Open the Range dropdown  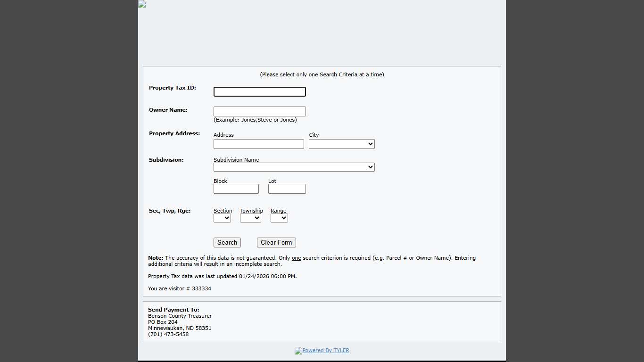(279, 218)
